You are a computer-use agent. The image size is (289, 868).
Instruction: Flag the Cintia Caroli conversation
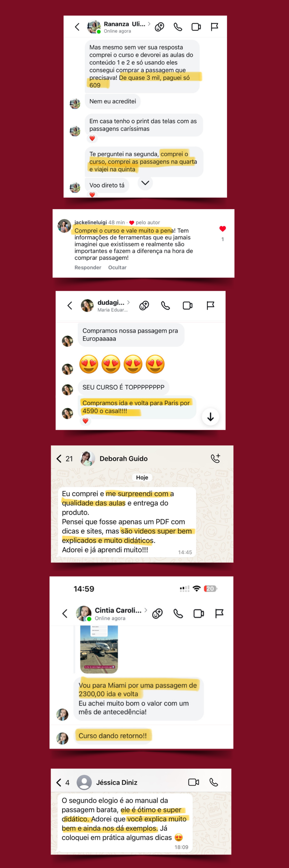pyautogui.click(x=219, y=614)
